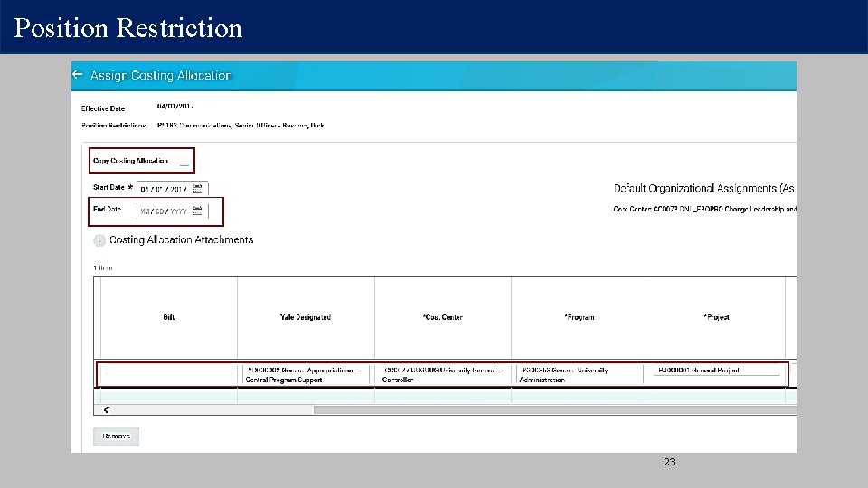Select the Gift column header

click(169, 317)
